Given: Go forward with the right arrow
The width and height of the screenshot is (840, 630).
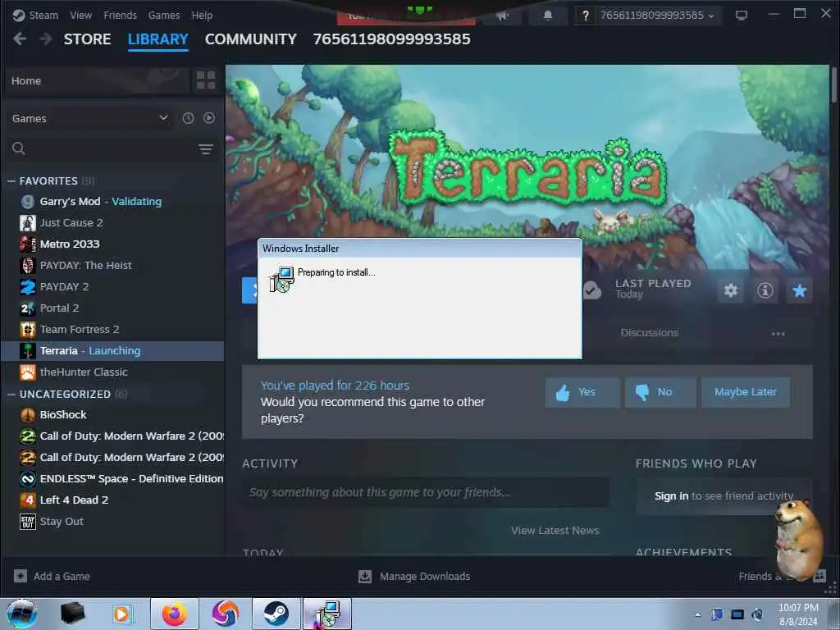Looking at the screenshot, I should [x=46, y=39].
